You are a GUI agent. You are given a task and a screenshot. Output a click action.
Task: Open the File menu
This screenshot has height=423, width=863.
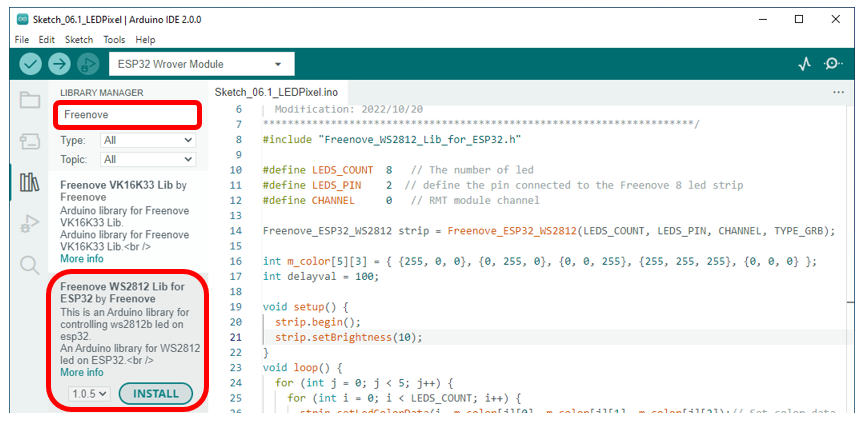(x=22, y=40)
